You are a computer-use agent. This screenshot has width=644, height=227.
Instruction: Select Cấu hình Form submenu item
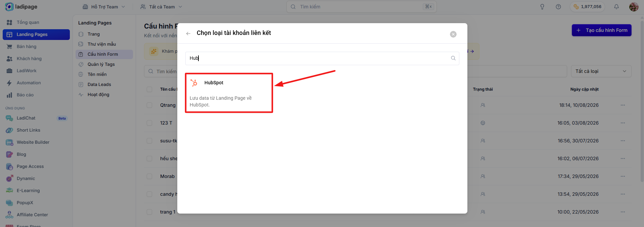tap(104, 54)
